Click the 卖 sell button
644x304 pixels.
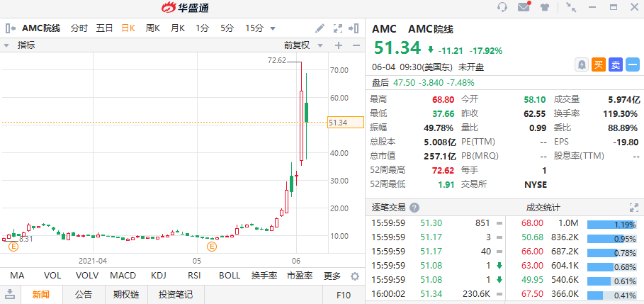point(616,64)
